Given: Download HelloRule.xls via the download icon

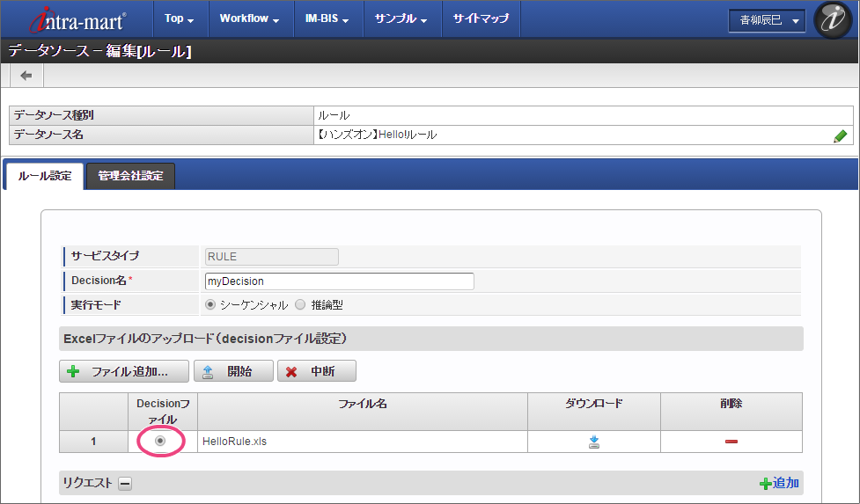Looking at the screenshot, I should click(x=594, y=442).
